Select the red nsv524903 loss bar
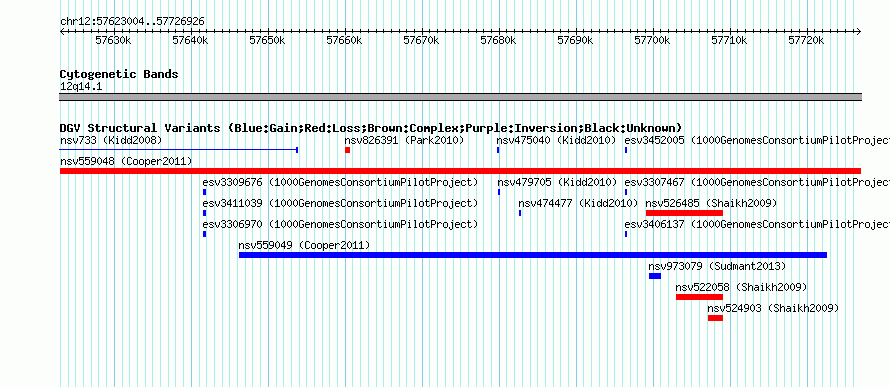This screenshot has height=387, width=890. pos(715,318)
